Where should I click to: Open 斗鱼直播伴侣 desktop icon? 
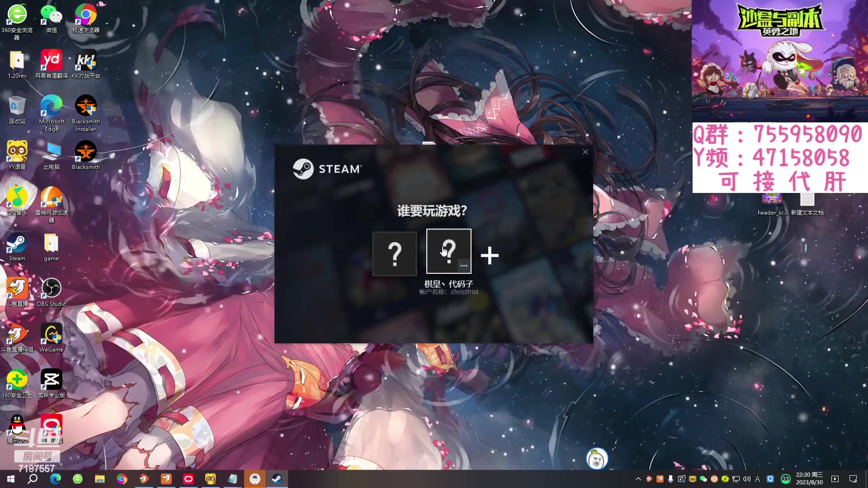point(17,338)
